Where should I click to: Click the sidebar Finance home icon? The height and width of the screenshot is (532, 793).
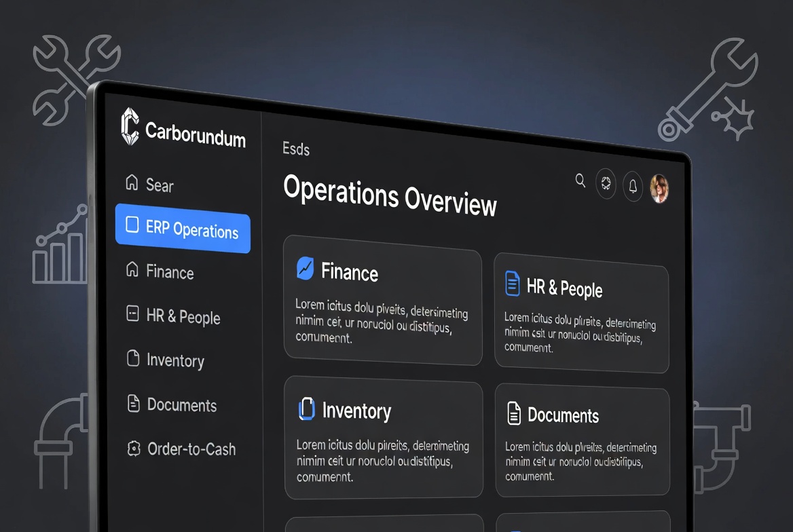pyautogui.click(x=132, y=269)
